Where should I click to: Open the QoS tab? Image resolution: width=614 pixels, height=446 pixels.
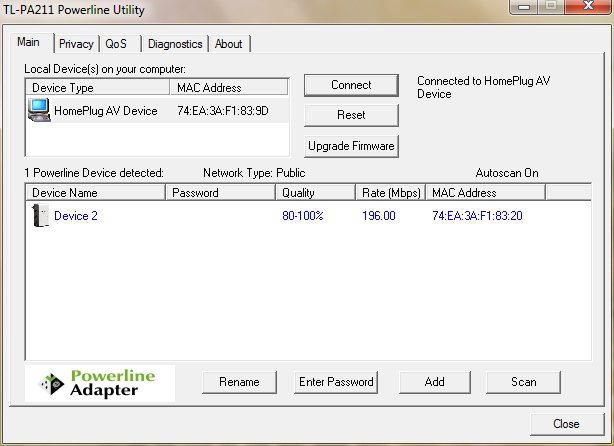tap(117, 44)
